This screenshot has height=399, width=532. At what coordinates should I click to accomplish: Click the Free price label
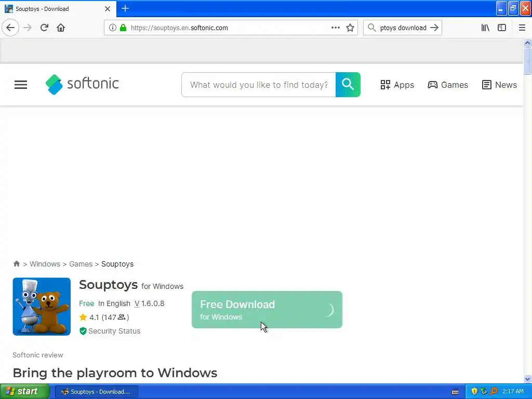[87, 303]
